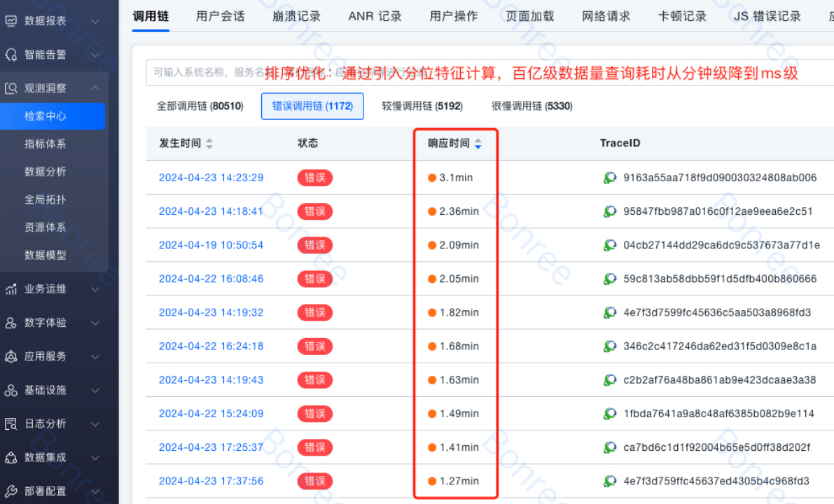Click the trace icon beside 9163a55aa718f9d TraceID
The image size is (834, 504).
[610, 178]
